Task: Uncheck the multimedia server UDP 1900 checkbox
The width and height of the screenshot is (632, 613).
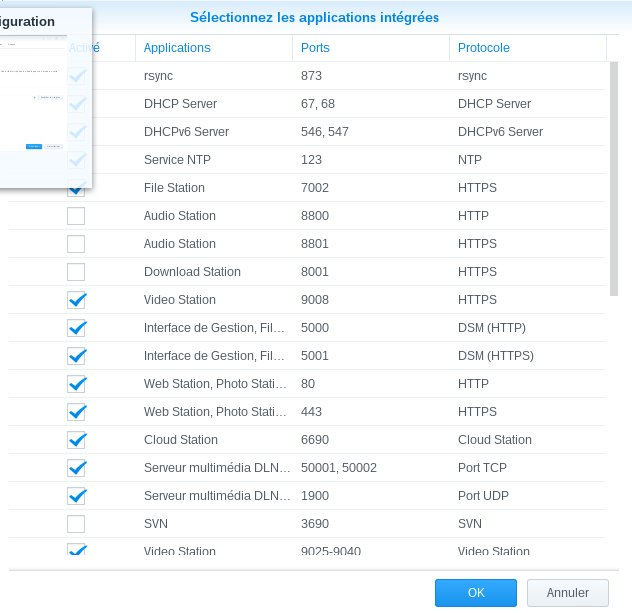Action: pos(76,496)
